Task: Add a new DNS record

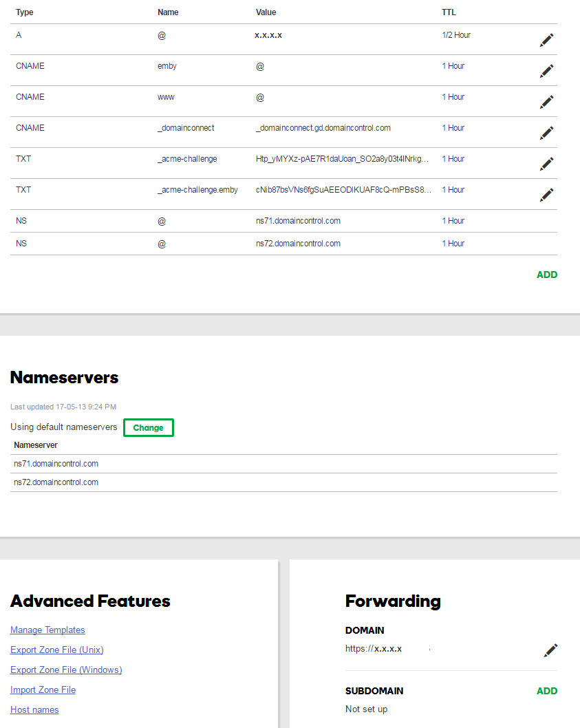Action: [x=547, y=275]
